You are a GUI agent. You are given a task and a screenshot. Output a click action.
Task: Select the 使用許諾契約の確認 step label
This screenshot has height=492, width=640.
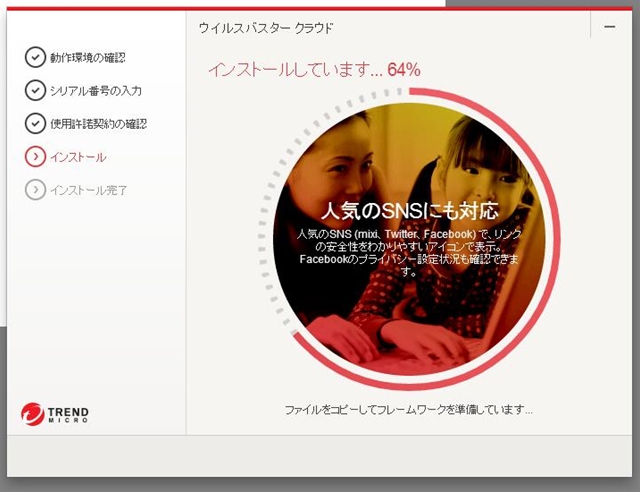click(x=98, y=124)
